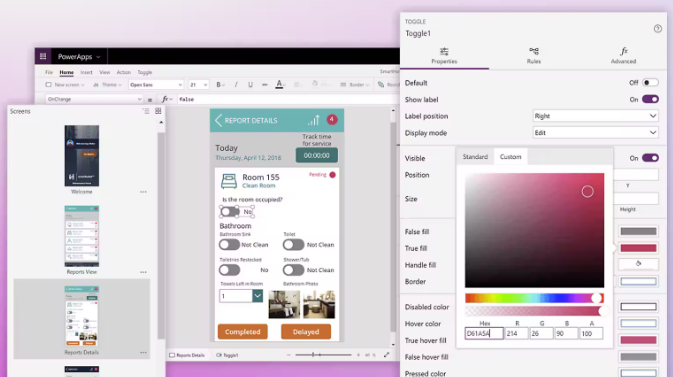Image resolution: width=673 pixels, height=377 pixels.
Task: Open the Border dropdown in toolbar
Action: (355, 85)
